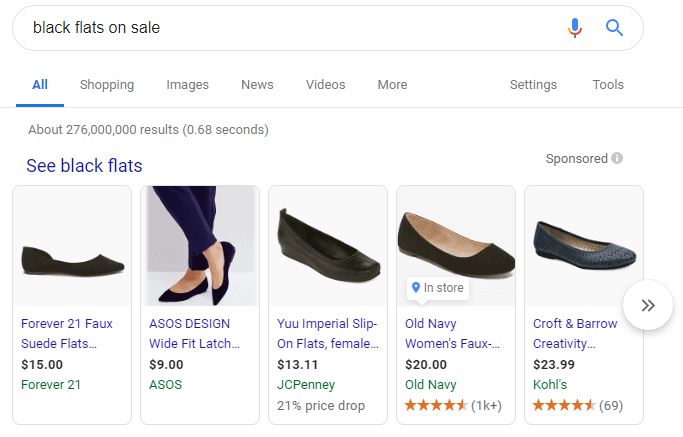The image size is (683, 437).
Task: Open Old Navy Women's Faux product link
Action: pos(452,333)
